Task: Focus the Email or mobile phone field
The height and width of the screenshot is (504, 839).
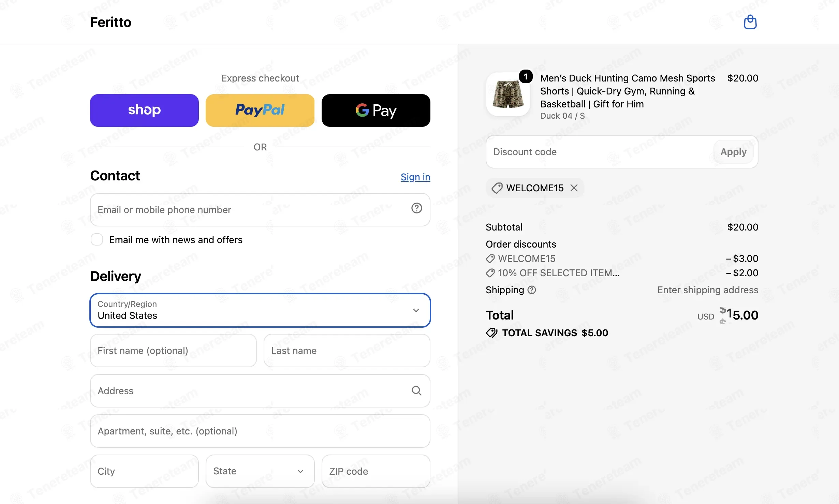Action: [x=260, y=210]
